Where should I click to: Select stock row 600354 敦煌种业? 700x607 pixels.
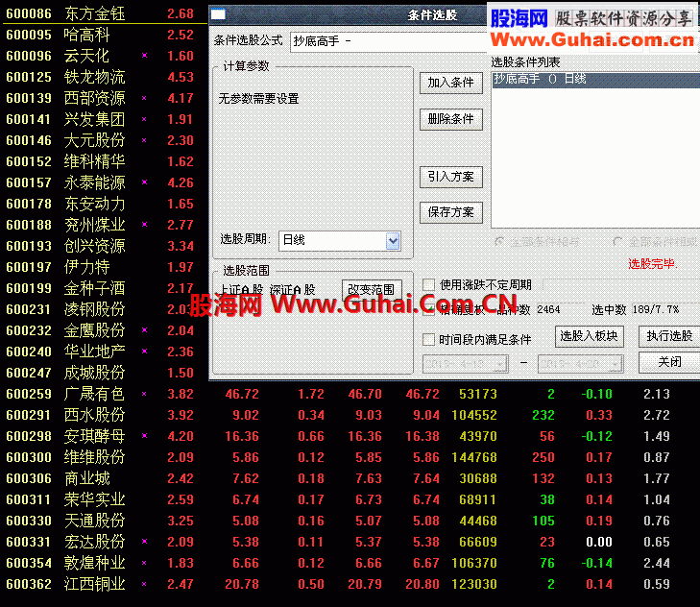(x=337, y=563)
